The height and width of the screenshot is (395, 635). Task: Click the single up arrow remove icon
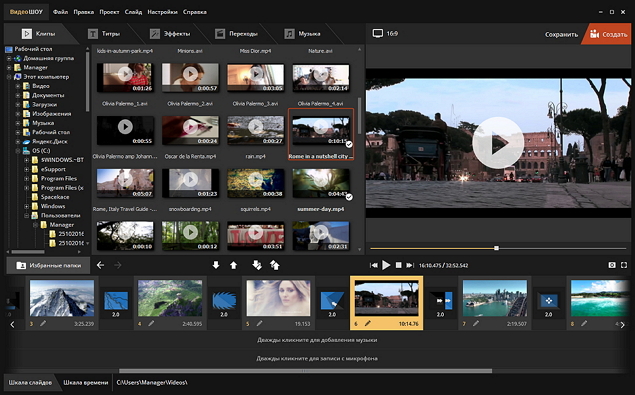click(x=234, y=265)
